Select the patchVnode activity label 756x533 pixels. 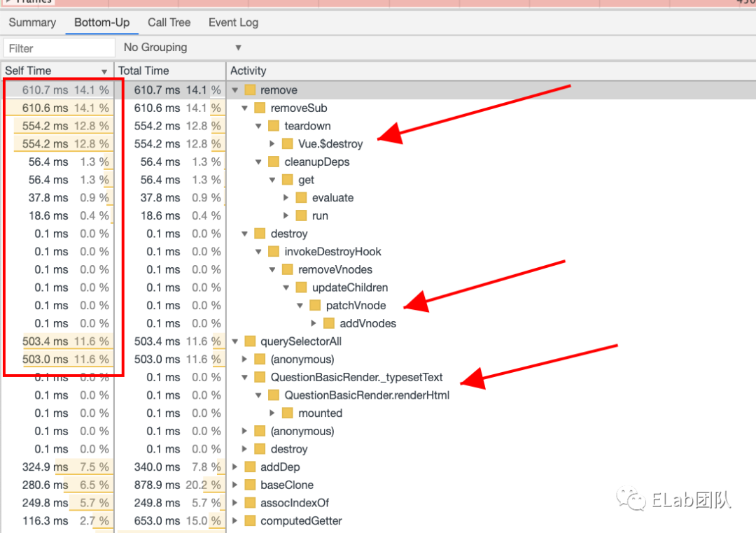356,306
